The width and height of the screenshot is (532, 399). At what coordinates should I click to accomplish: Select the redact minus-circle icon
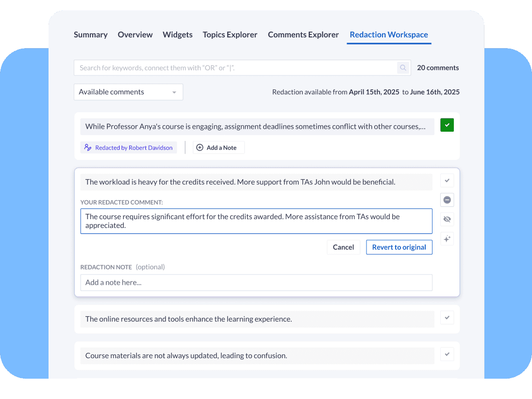(447, 200)
